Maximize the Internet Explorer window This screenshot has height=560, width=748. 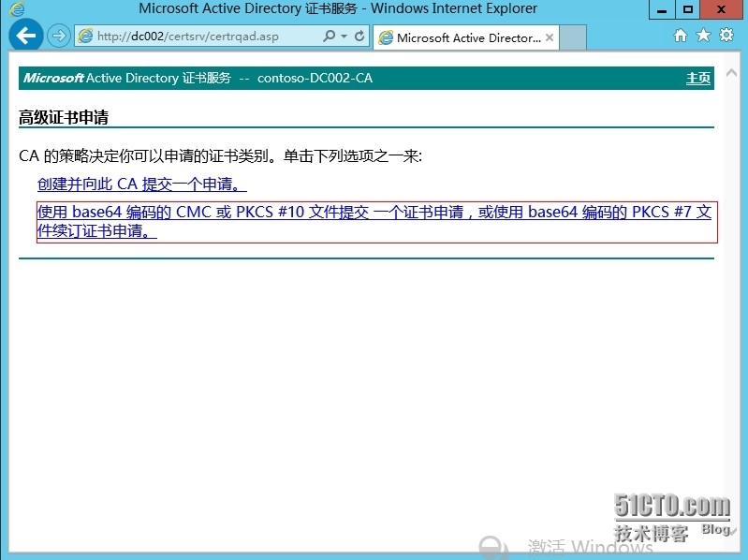coord(687,9)
